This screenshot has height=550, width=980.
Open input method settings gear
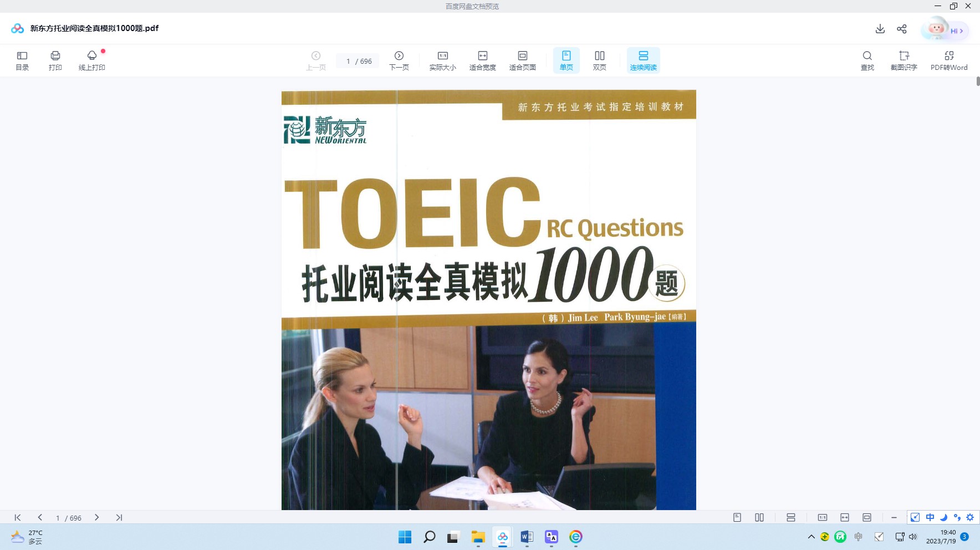click(970, 517)
